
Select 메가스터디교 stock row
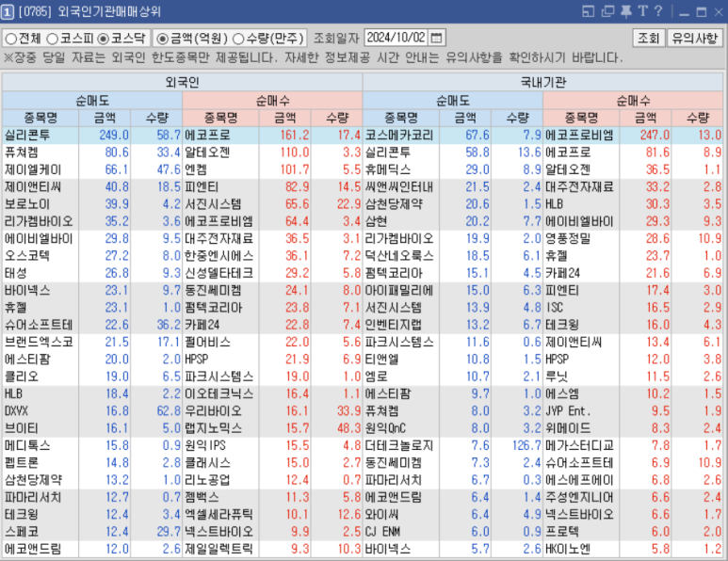point(581,445)
